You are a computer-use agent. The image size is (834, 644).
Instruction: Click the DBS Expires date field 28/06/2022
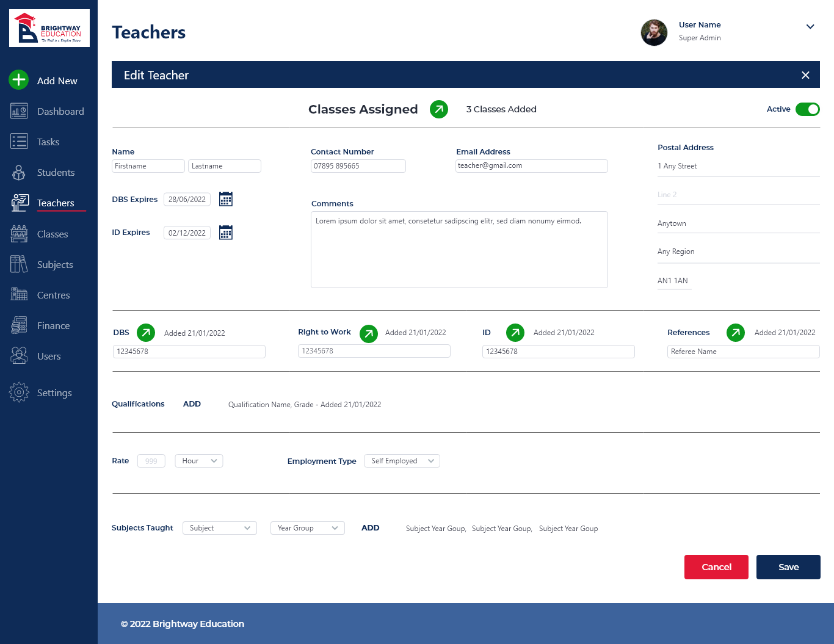click(187, 199)
